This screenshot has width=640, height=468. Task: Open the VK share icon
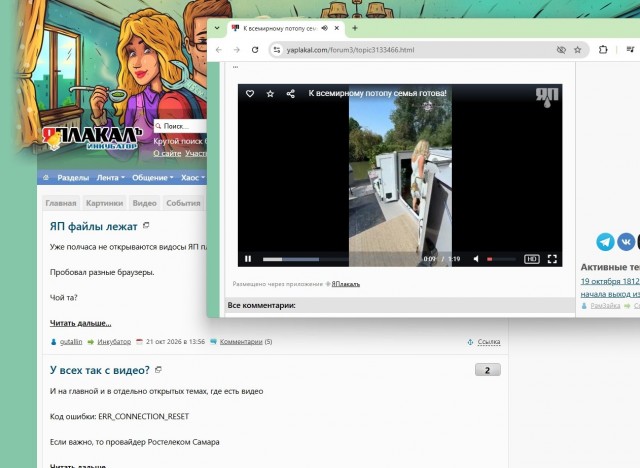626,242
